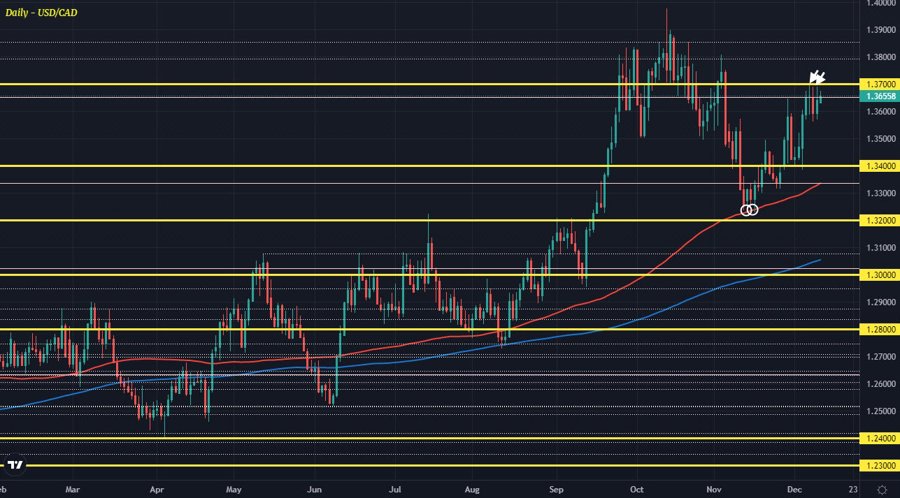Click the 1.28000 yellow price label
900x498 pixels.
tap(880, 329)
